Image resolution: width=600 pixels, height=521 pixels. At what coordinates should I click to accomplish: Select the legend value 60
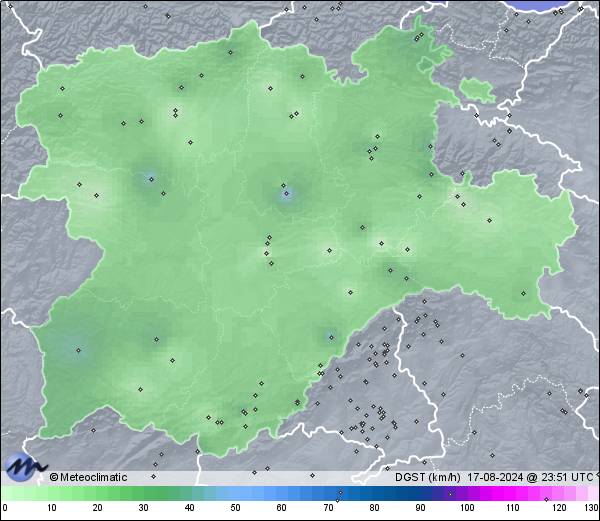(282, 508)
